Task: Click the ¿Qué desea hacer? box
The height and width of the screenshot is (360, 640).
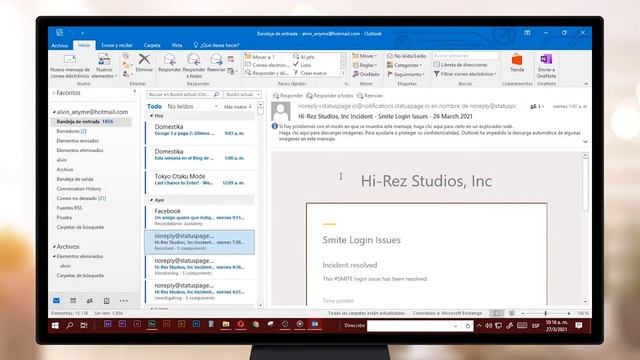Action: (217, 45)
